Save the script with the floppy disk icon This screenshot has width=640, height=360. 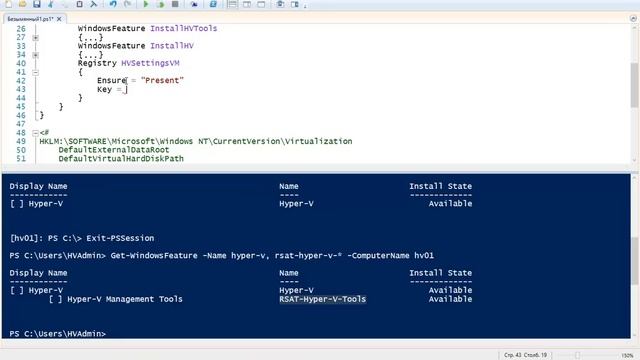[x=37, y=4]
